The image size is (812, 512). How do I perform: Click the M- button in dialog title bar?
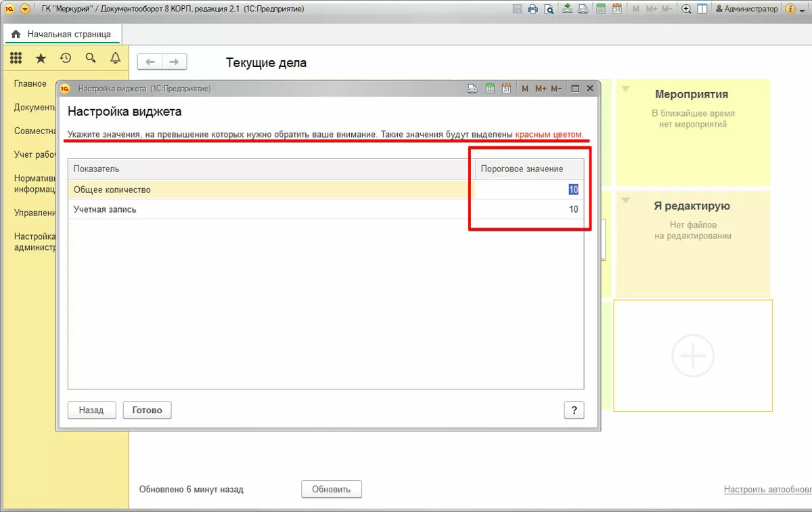[556, 89]
